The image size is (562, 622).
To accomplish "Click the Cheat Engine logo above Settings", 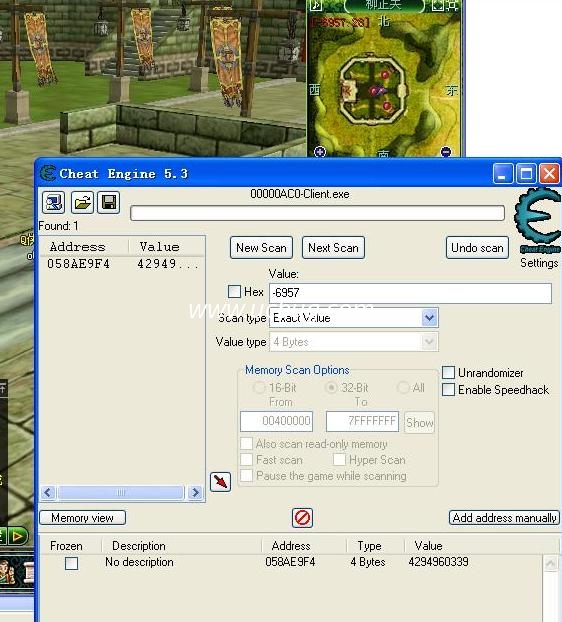I will [538, 219].
